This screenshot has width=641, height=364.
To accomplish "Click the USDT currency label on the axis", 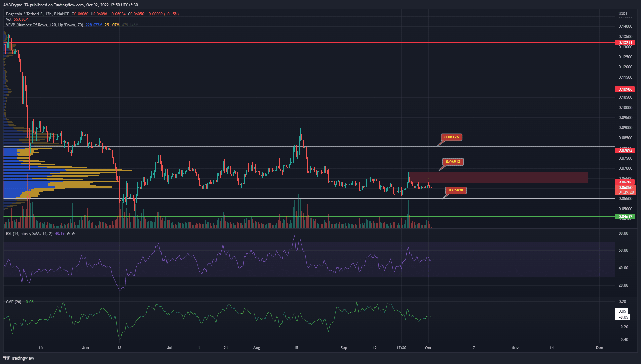I will (x=624, y=14).
